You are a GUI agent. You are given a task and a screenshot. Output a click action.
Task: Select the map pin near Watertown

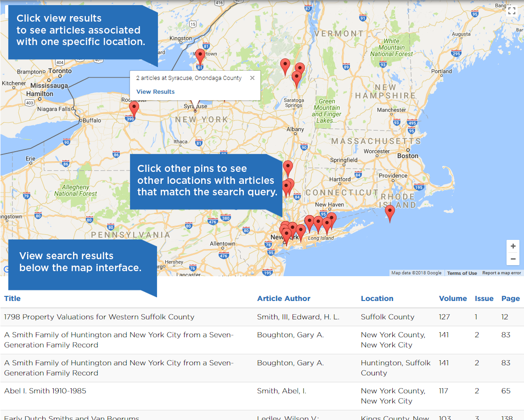(200, 56)
